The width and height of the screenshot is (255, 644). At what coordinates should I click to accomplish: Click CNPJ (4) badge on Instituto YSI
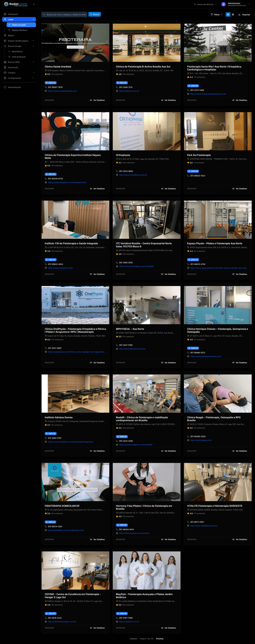point(51,260)
